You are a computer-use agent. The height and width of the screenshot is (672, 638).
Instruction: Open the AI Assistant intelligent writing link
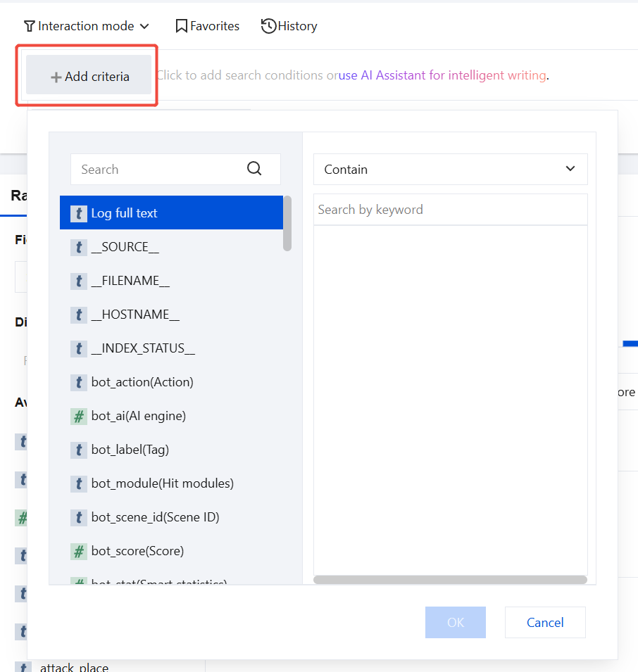tap(442, 75)
